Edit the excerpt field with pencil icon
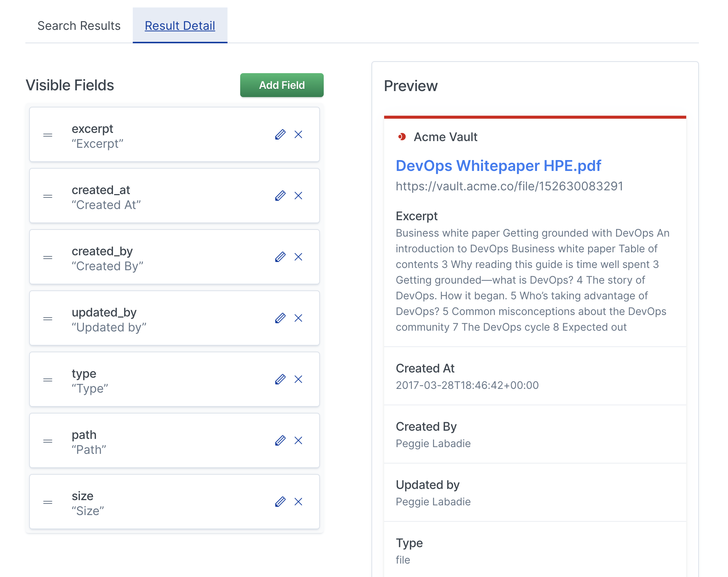728x577 pixels. pos(280,134)
